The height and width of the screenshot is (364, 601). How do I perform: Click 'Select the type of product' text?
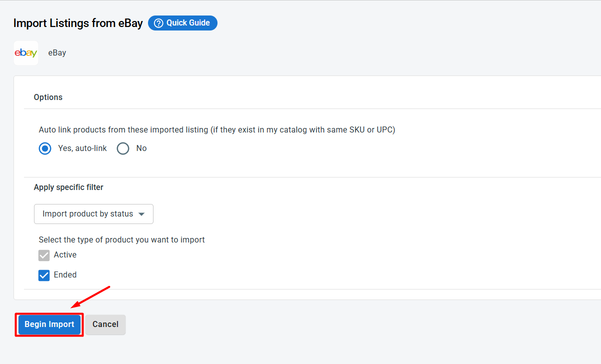click(121, 240)
